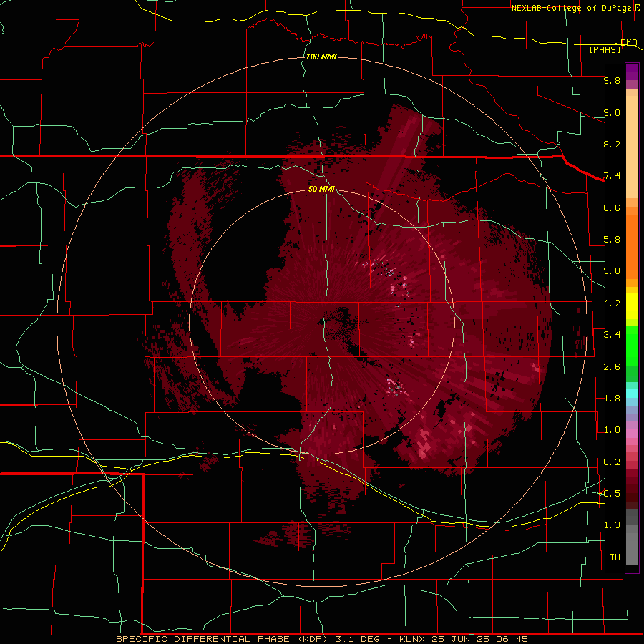Click the 5.0 scale value
The image size is (644, 644).
point(612,271)
